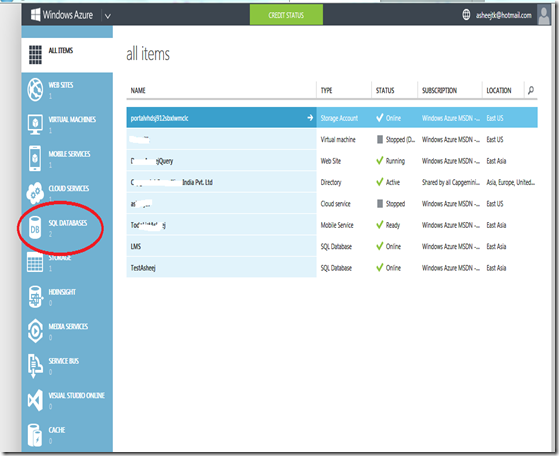Viewport: 559px width, 456px height.
Task: Click the Mobile Service type cell
Action: [337, 225]
